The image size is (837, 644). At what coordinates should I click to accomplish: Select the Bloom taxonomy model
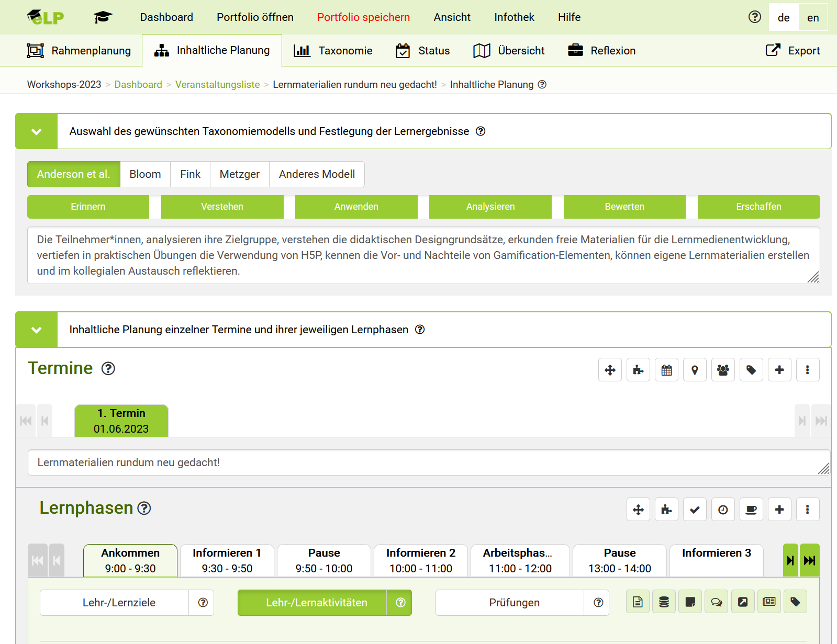[x=145, y=174]
